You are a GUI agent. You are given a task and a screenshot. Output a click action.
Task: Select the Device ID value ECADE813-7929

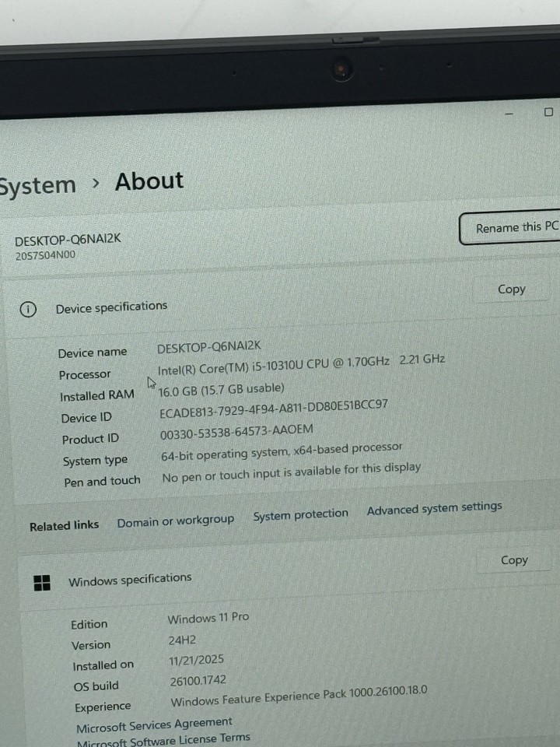274,409
